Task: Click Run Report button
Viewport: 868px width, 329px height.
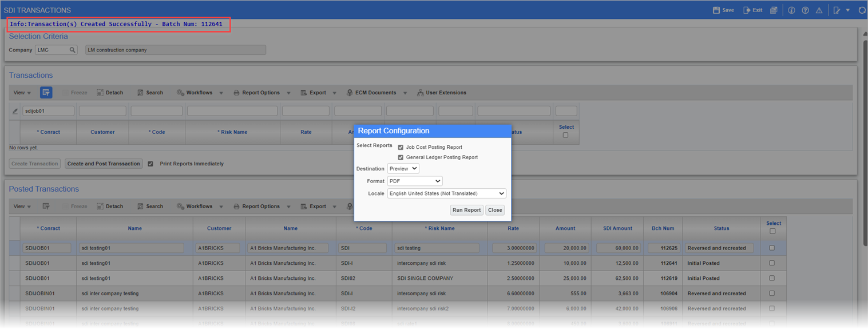Action: [466, 210]
